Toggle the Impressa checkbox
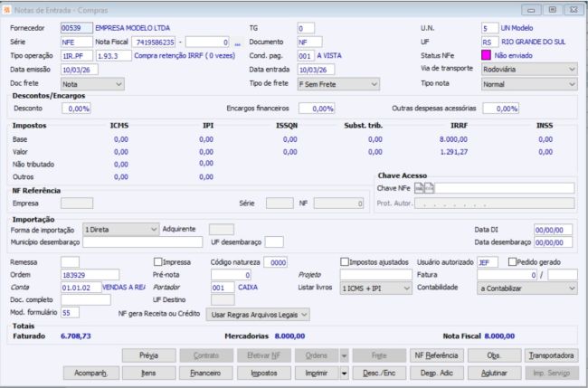588x388 pixels. (158, 261)
